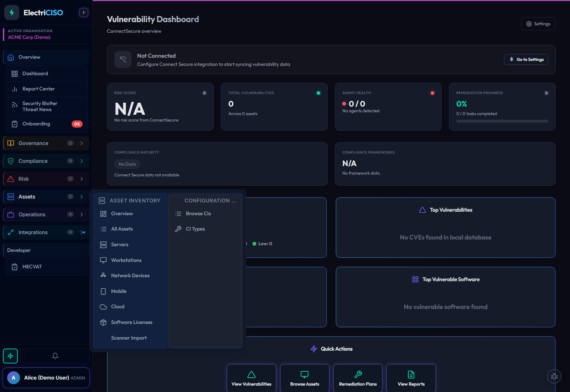This screenshot has height=392, width=570.
Task: Open the Alice (Demo User) profile
Action: coord(46,377)
